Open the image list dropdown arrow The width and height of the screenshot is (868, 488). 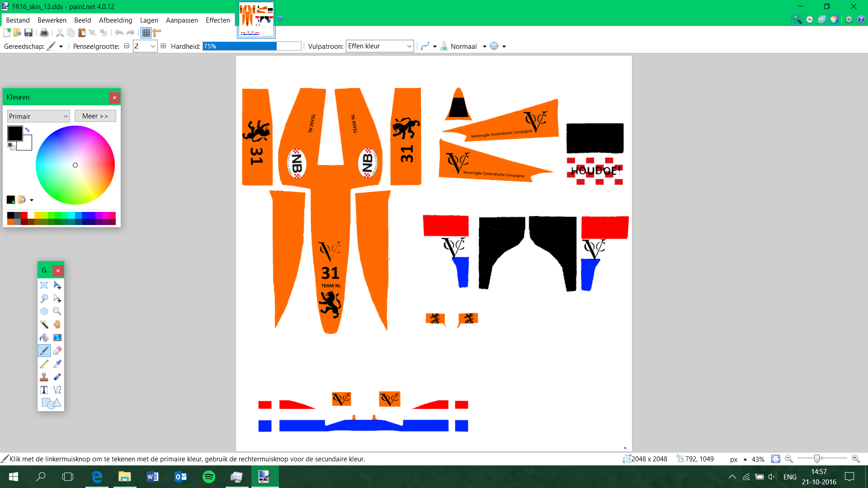click(280, 19)
